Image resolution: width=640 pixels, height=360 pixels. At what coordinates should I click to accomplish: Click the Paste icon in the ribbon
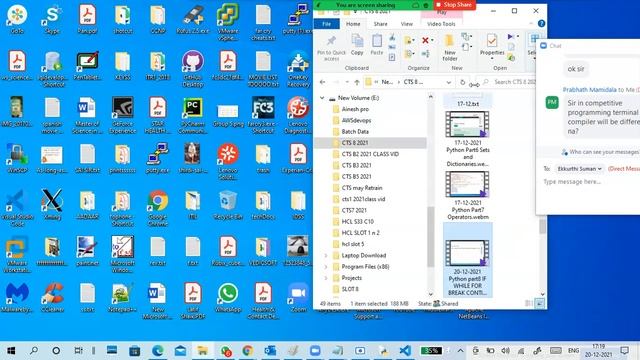[x=377, y=44]
